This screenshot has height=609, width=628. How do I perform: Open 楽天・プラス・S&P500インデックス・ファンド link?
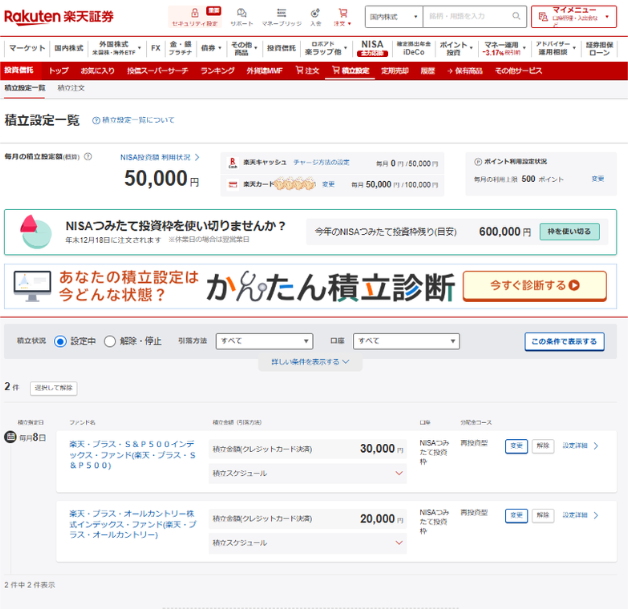[132, 455]
